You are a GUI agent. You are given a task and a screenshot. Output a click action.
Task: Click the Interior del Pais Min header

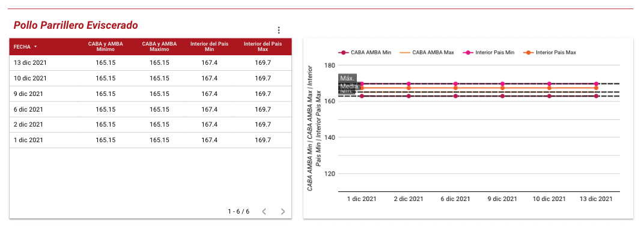[210, 46]
